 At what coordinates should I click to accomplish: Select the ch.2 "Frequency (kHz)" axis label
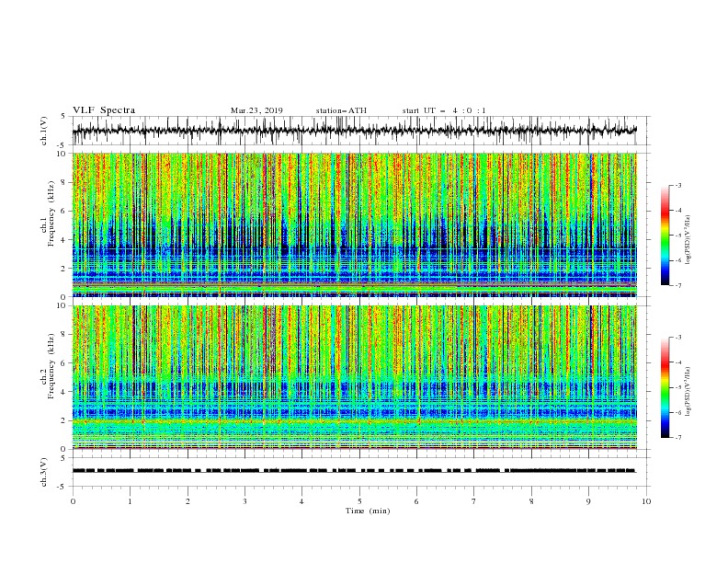(51, 366)
